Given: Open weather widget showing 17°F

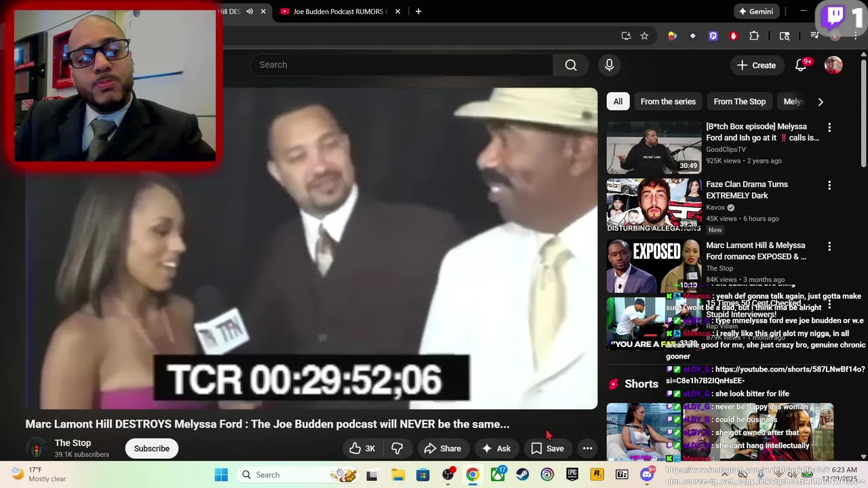Looking at the screenshot, I should [39, 474].
